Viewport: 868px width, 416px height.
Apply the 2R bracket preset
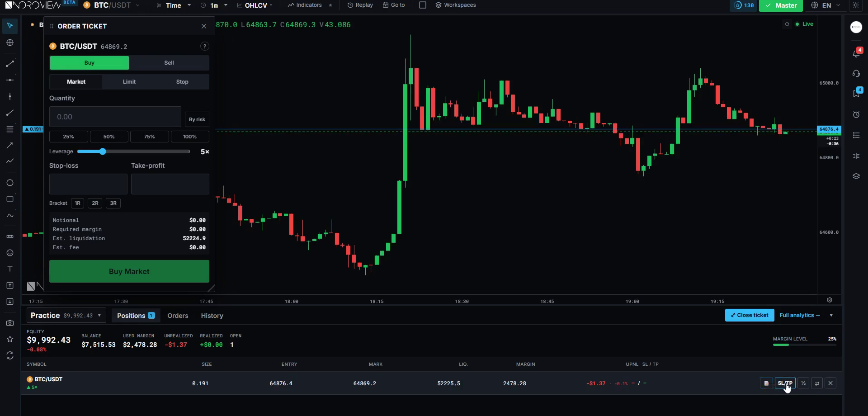coord(95,203)
